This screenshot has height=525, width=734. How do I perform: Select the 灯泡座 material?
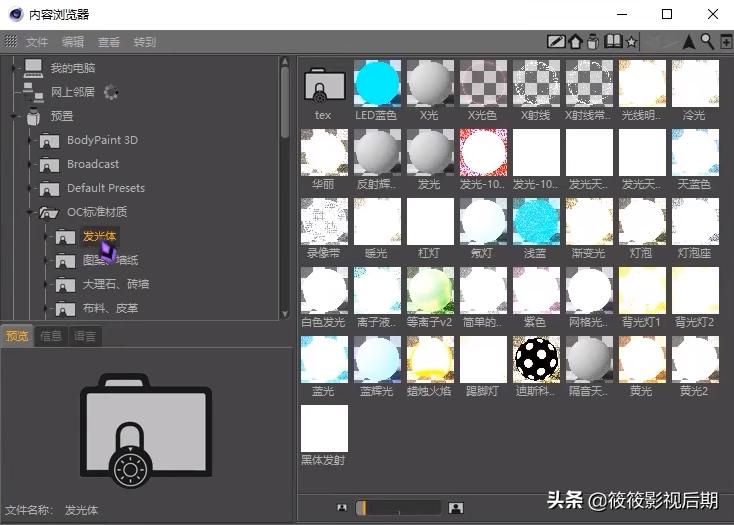click(x=695, y=221)
